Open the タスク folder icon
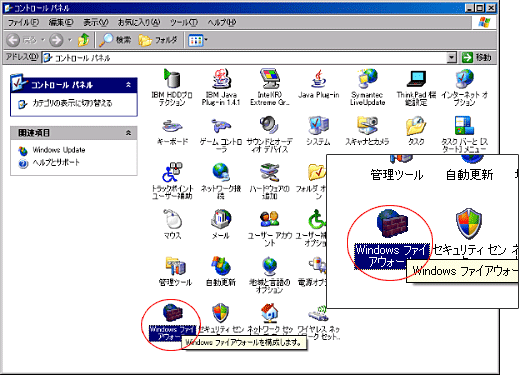Viewport: 530px width, 375px height. click(x=416, y=125)
